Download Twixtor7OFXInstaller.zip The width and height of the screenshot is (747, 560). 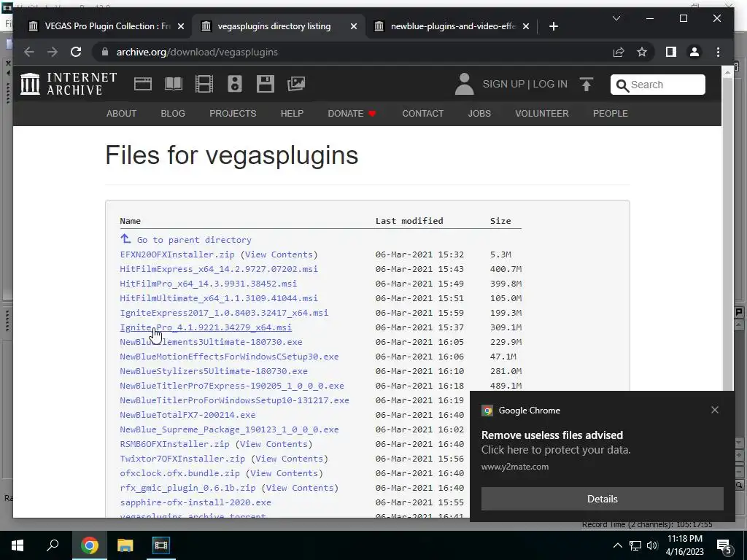182,459
